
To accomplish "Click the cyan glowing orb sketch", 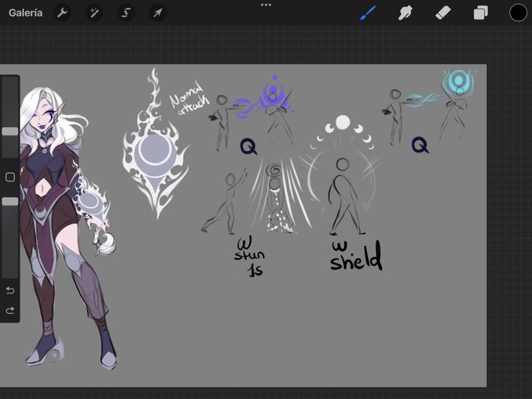I will pos(458,81).
